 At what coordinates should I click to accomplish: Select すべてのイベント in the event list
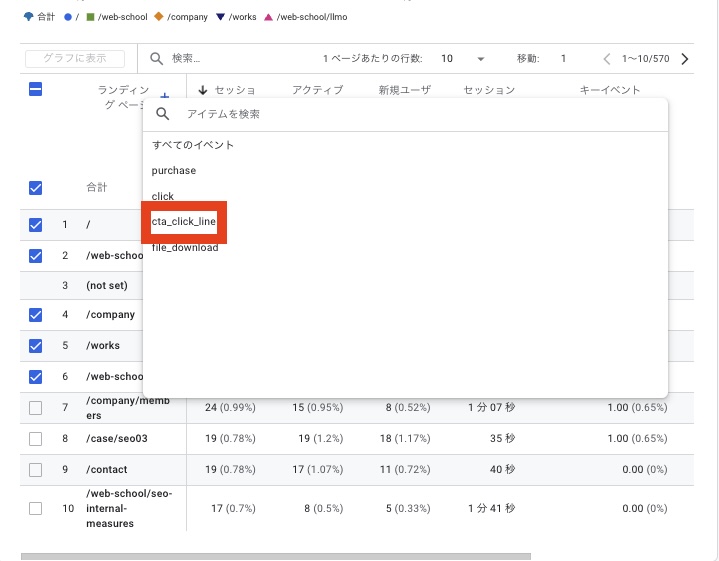coord(193,145)
